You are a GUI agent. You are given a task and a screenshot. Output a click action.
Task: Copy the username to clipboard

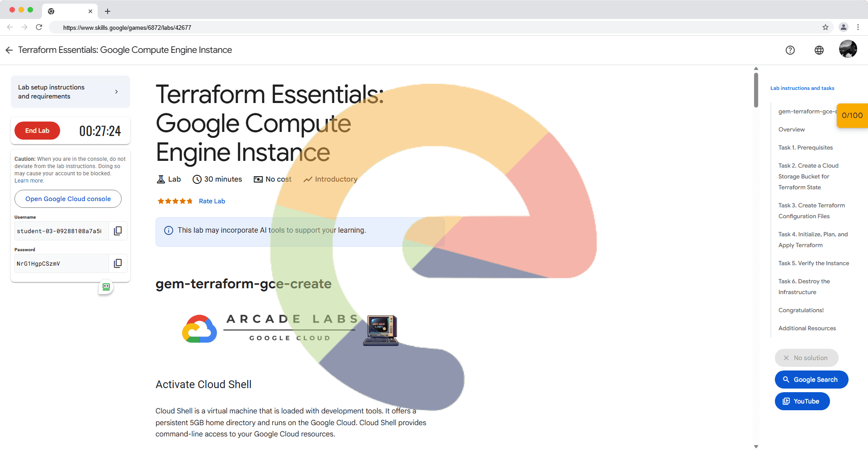[x=118, y=231]
